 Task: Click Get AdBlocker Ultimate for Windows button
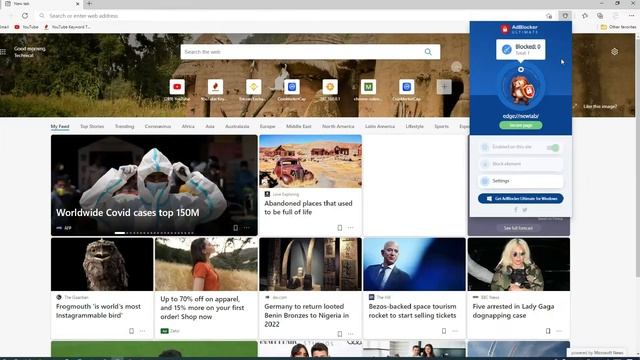click(x=520, y=198)
